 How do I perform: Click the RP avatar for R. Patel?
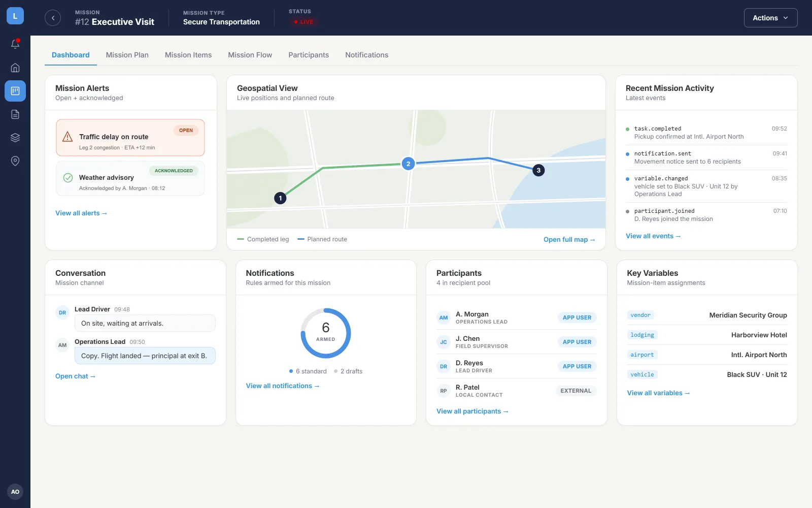[x=444, y=391]
